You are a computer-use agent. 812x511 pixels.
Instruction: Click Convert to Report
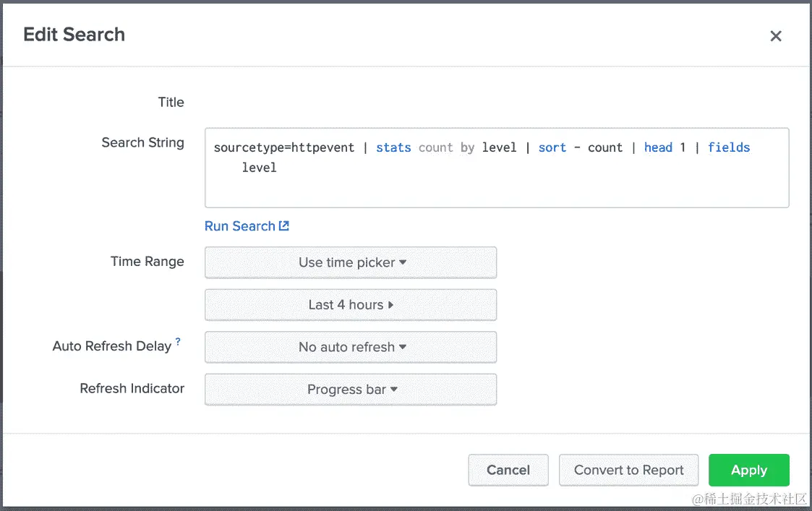pos(628,470)
